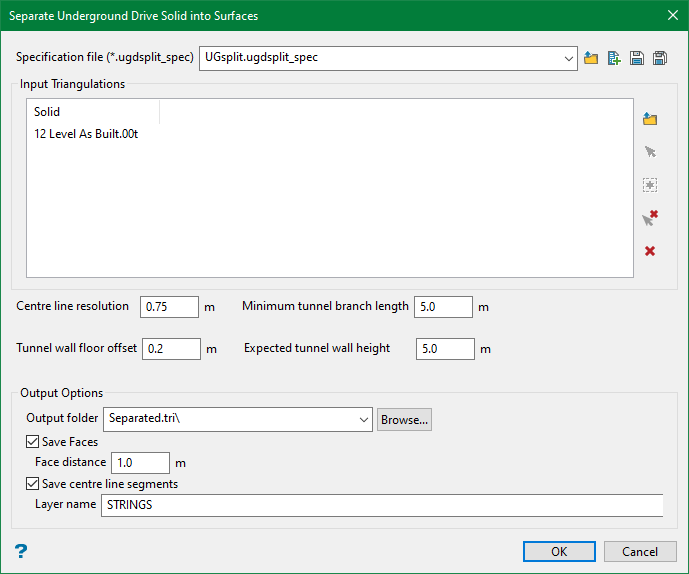
Task: Click the pick-from-screen arrow icon
Action: (x=650, y=152)
